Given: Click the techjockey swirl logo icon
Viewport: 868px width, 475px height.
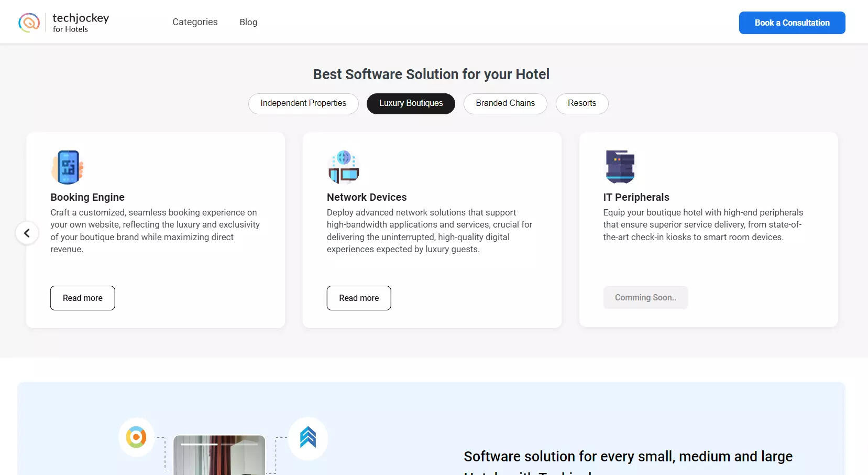Looking at the screenshot, I should pos(29,23).
